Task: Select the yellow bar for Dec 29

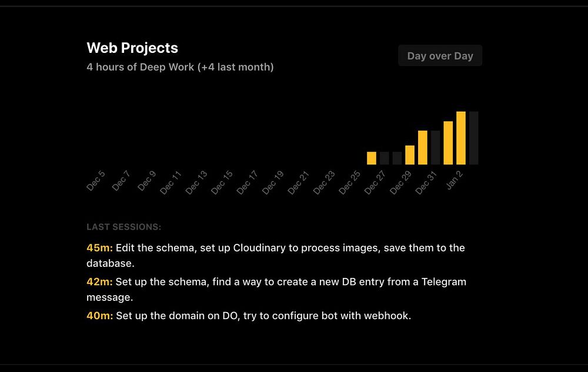Action: [x=410, y=155]
